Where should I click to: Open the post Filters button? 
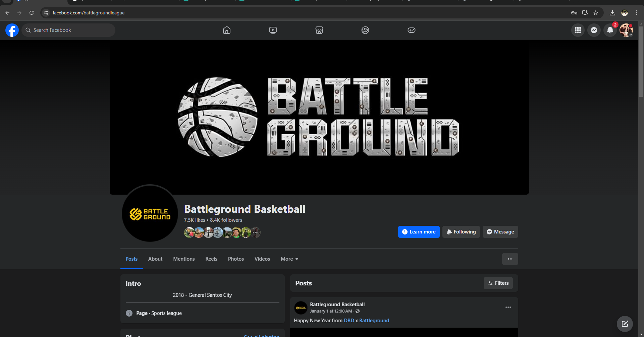click(x=498, y=283)
